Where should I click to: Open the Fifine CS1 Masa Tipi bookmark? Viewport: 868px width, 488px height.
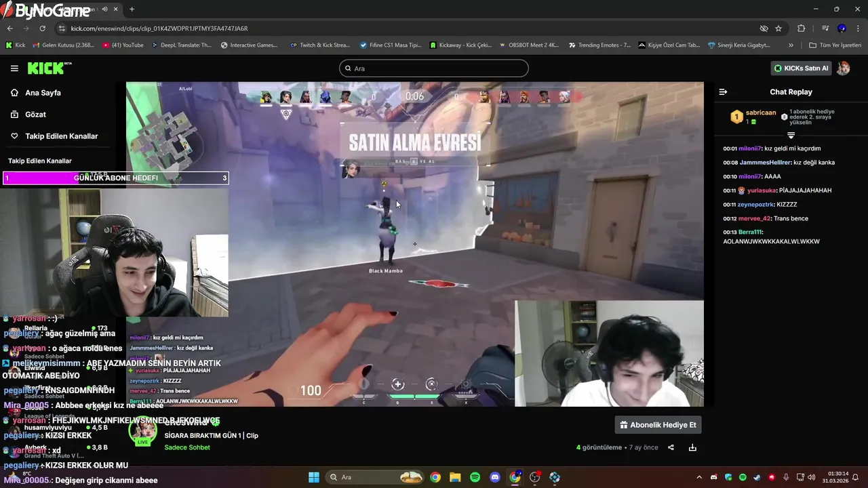point(390,45)
